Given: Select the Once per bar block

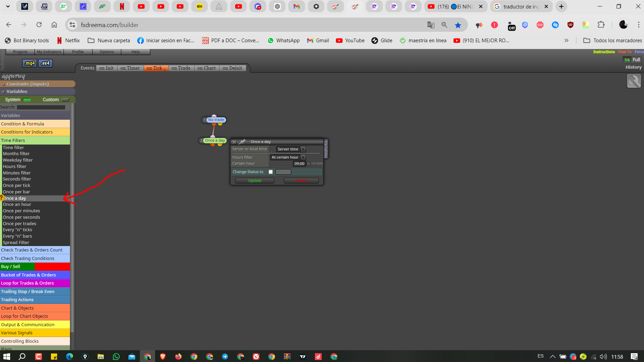Looking at the screenshot, I should (x=16, y=192).
